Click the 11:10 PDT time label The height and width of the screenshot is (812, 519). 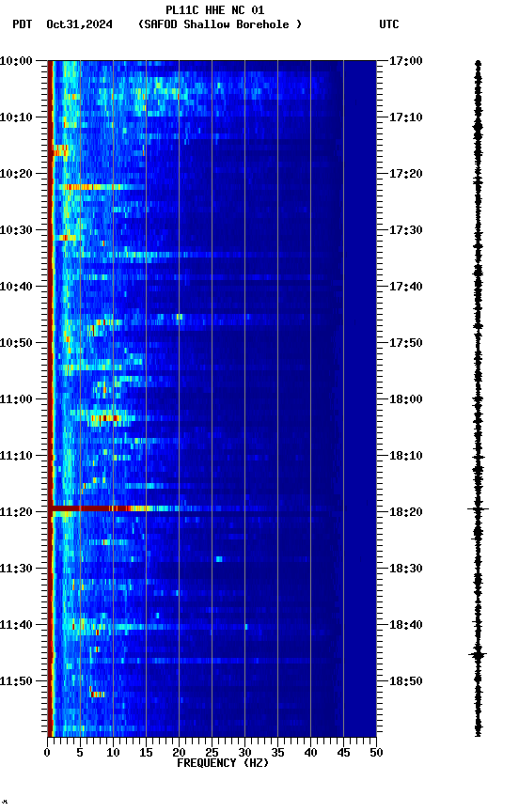(x=16, y=456)
